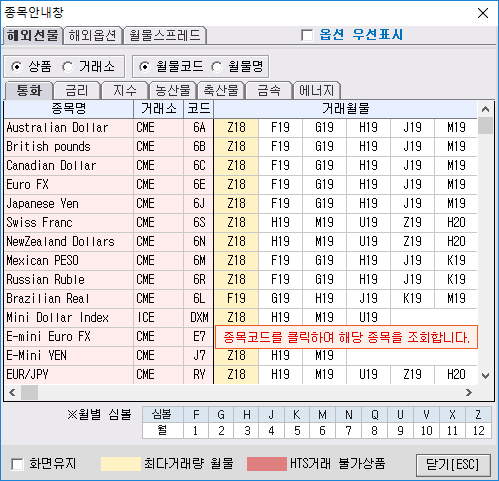Select H19 for Euro FX
499x481 pixels.
(x=368, y=185)
